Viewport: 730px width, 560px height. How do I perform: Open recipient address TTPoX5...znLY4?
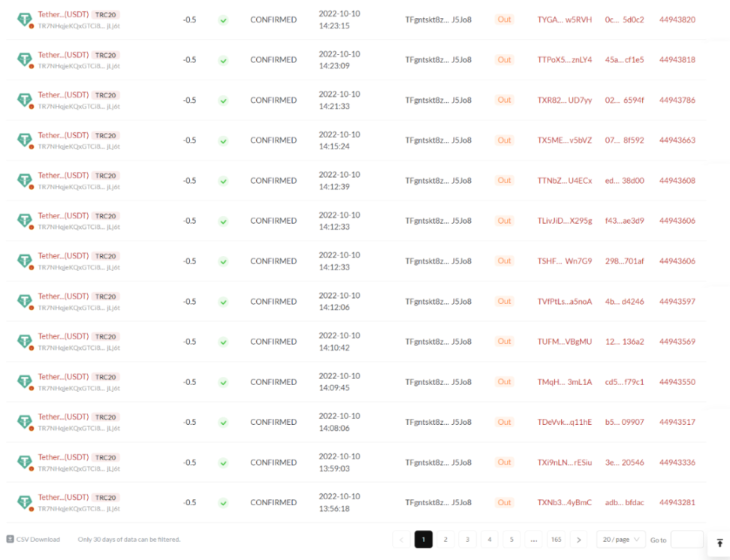click(x=565, y=59)
